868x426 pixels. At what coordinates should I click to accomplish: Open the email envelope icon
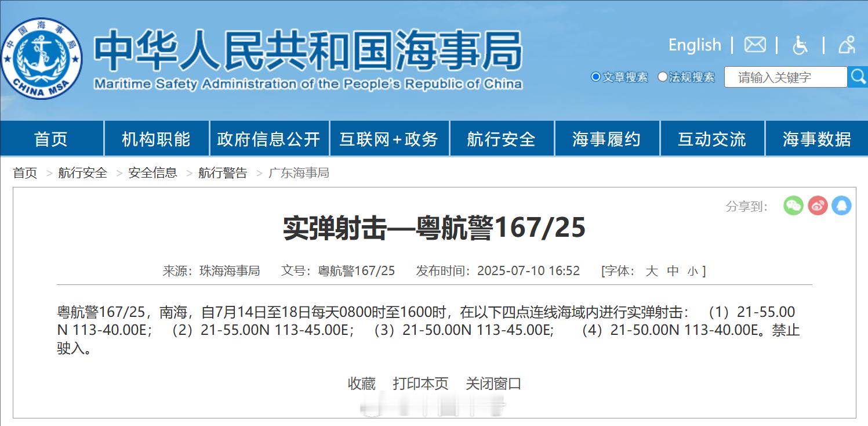click(755, 45)
